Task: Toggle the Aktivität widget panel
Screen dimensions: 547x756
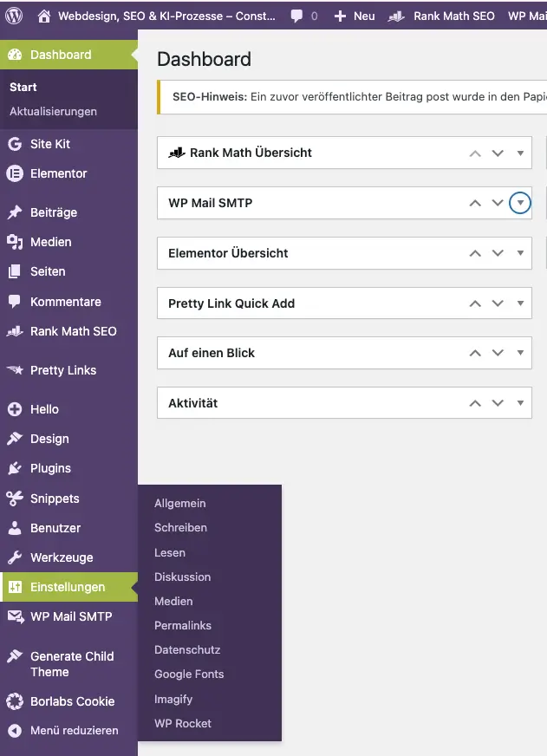Action: coord(520,403)
